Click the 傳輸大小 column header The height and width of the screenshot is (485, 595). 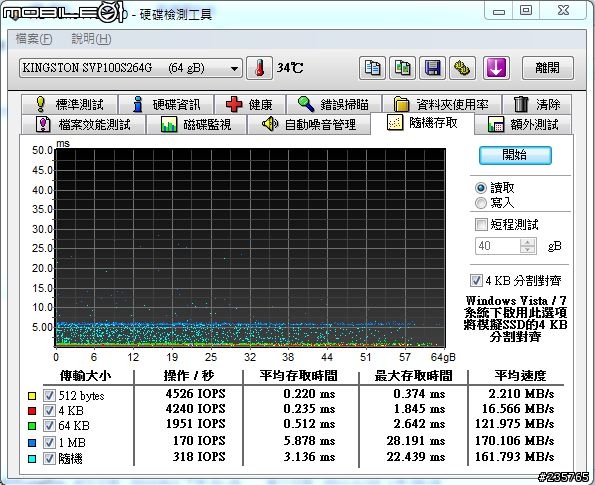[85, 376]
